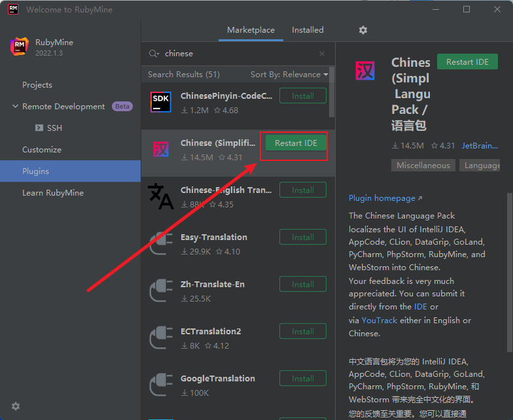
Task: Click the 100K downloads of GoogleTranslation
Action: coord(195,393)
